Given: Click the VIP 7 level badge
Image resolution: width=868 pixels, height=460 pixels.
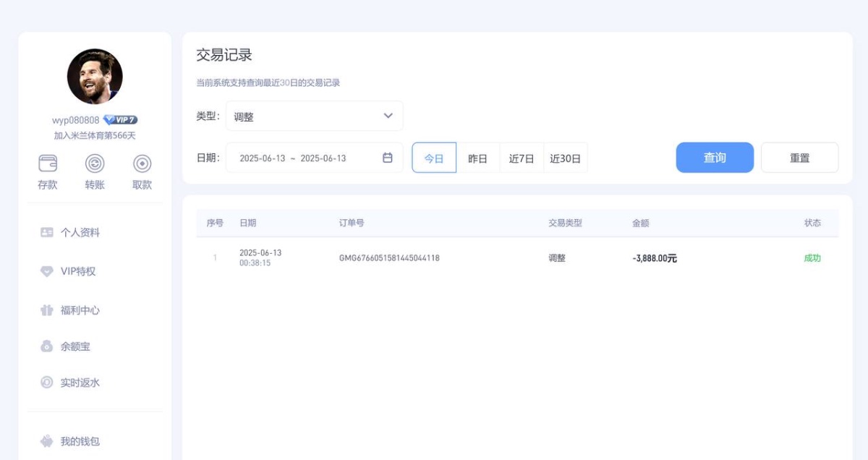Looking at the screenshot, I should tap(120, 119).
